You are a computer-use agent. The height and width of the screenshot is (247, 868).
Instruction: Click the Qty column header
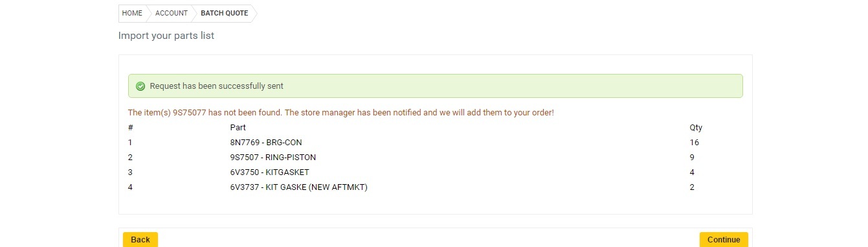[x=696, y=128]
